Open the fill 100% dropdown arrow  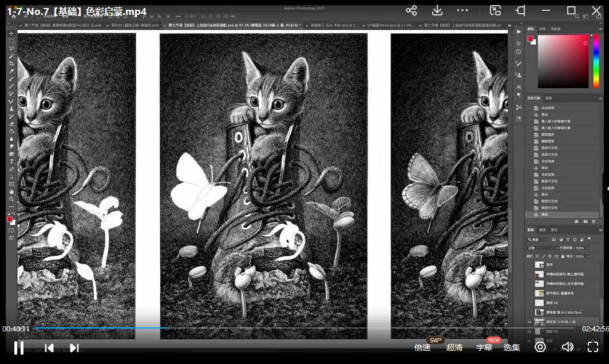(588, 256)
